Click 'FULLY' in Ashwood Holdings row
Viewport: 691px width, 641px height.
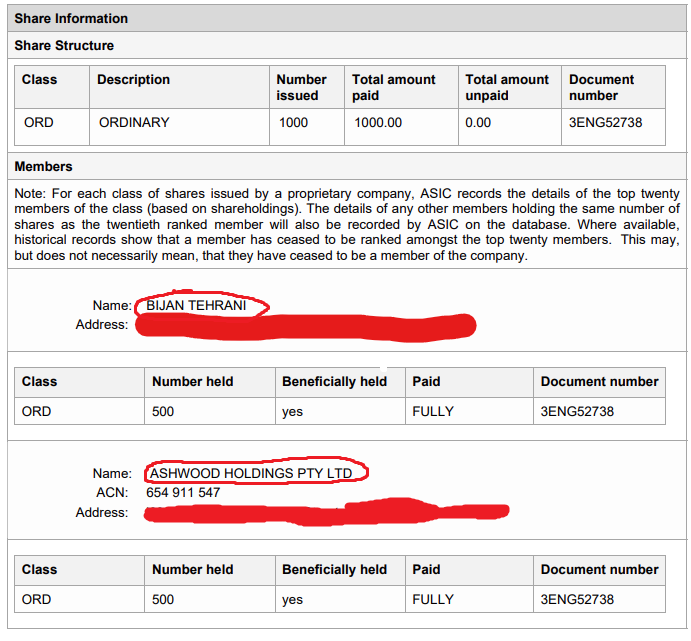[433, 600]
